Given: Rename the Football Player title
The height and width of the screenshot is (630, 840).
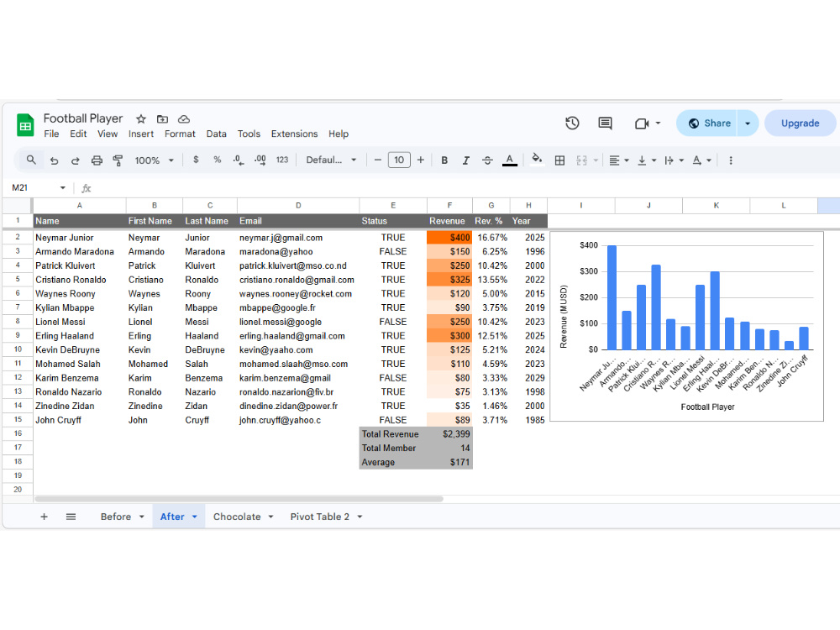Looking at the screenshot, I should click(83, 118).
